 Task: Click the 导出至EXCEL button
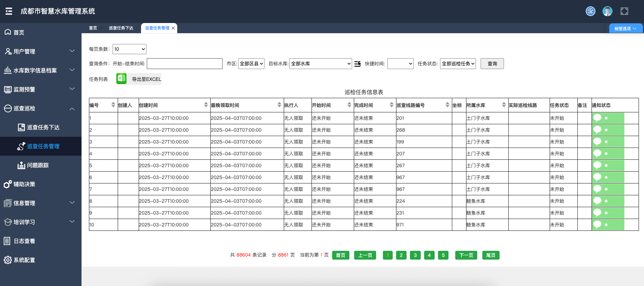click(146, 79)
